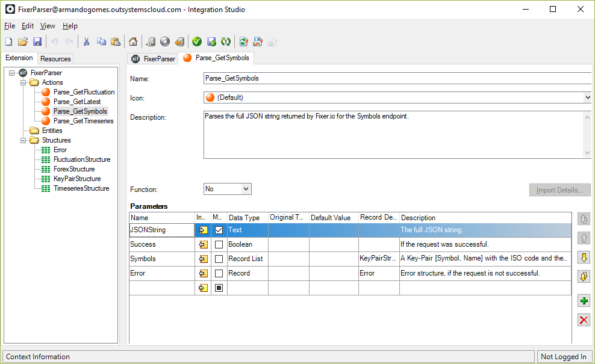This screenshot has height=364, width=595.
Task: Click the Import Details button
Action: [x=559, y=190]
